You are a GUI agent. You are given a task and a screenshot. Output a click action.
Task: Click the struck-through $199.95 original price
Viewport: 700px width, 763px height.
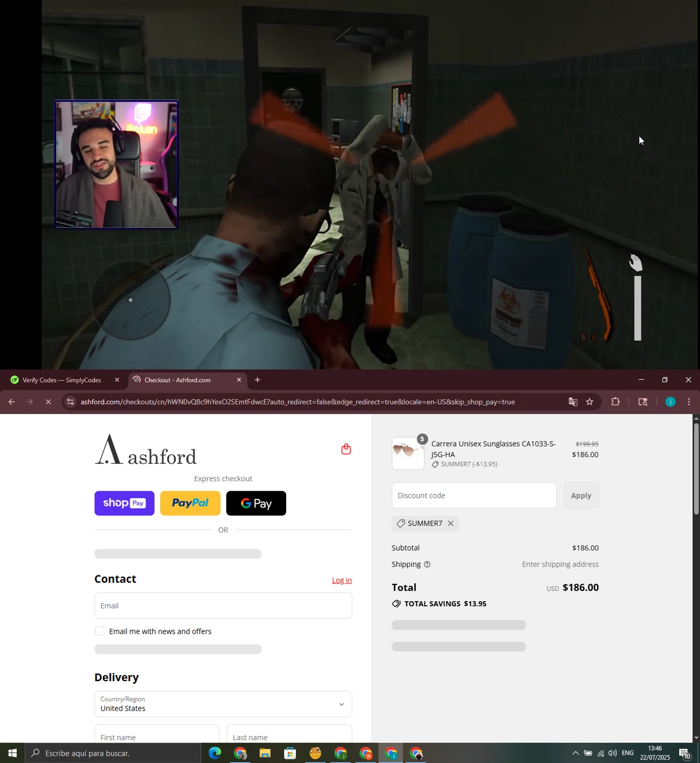pos(587,444)
